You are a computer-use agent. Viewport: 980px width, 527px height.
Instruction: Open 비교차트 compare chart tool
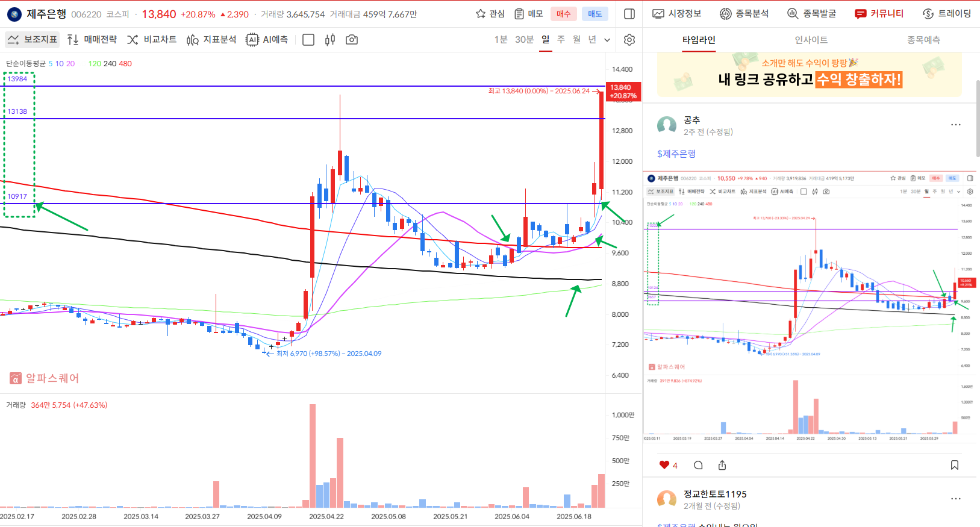tap(152, 40)
